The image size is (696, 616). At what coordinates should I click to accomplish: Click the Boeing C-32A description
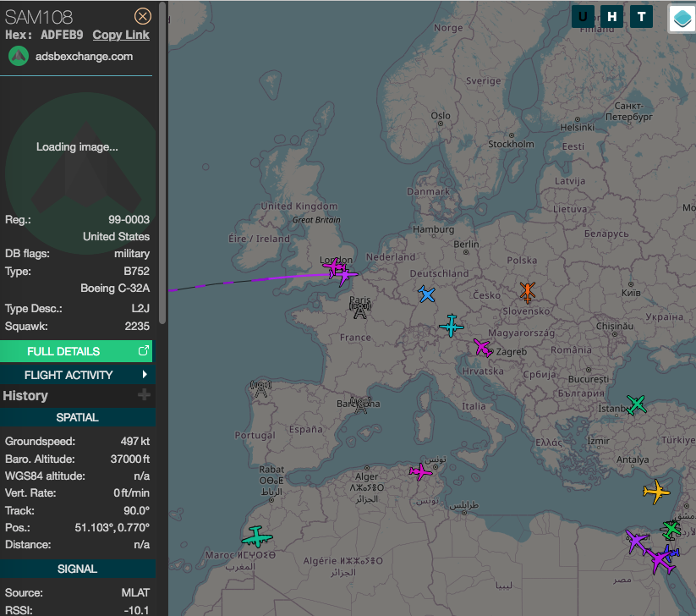[x=115, y=289]
